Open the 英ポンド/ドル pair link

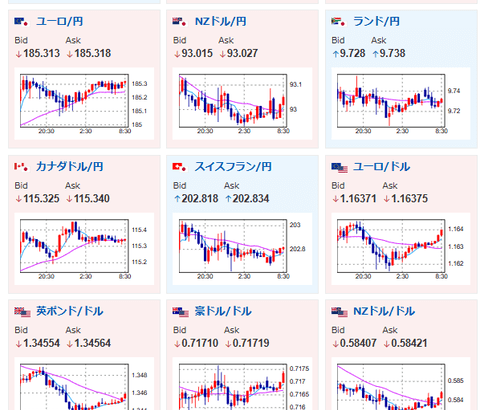click(70, 311)
